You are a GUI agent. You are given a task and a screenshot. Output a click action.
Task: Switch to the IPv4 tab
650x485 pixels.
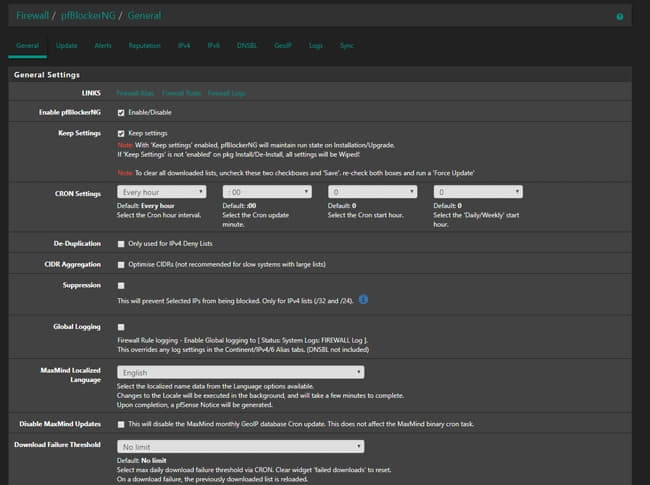(184, 46)
